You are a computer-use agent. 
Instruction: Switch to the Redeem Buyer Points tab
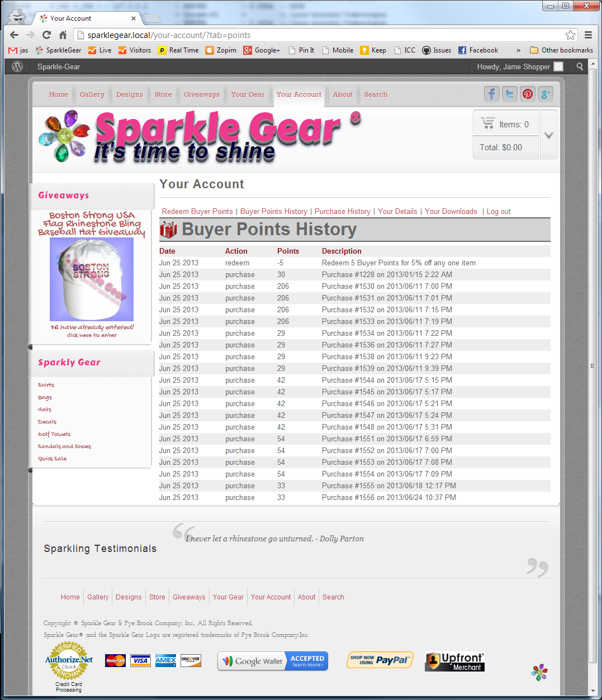pos(197,212)
